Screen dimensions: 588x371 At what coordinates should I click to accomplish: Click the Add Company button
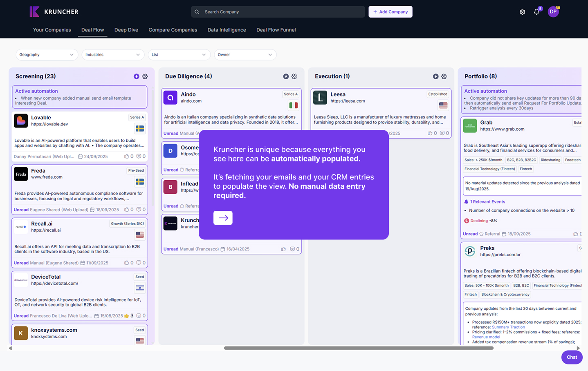click(390, 12)
